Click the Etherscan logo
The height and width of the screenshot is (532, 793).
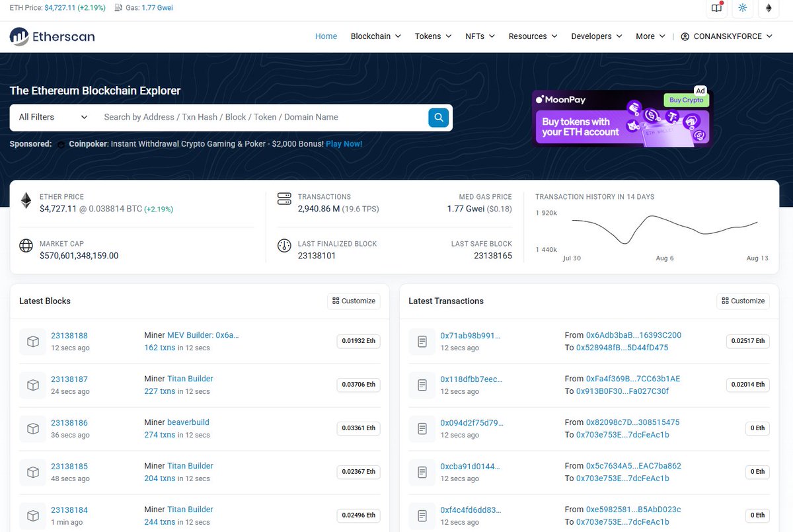point(52,36)
